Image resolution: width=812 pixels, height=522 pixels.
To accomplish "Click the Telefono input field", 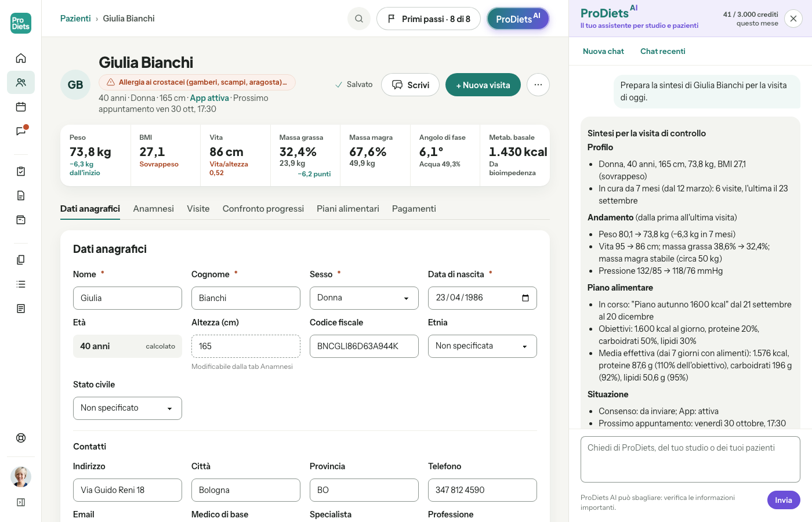I will [x=483, y=490].
